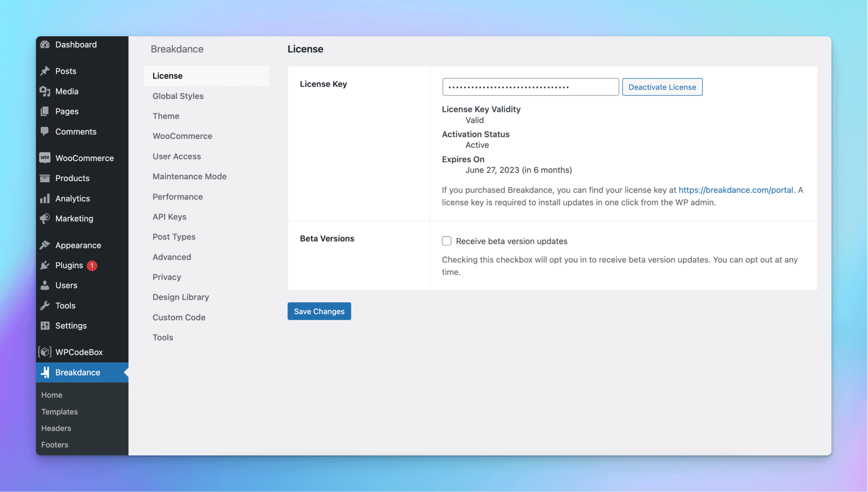This screenshot has width=868, height=492.
Task: Open Products in the admin sidebar
Action: (x=82, y=178)
